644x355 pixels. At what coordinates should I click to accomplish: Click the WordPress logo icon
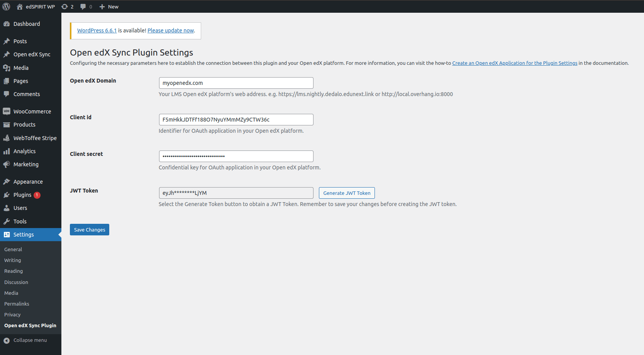pyautogui.click(x=6, y=7)
